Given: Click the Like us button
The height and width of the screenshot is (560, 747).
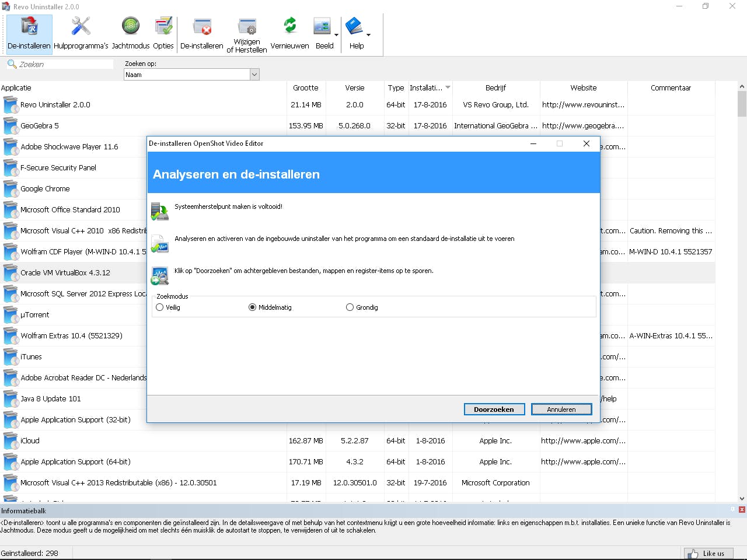Looking at the screenshot, I should click(x=708, y=554).
